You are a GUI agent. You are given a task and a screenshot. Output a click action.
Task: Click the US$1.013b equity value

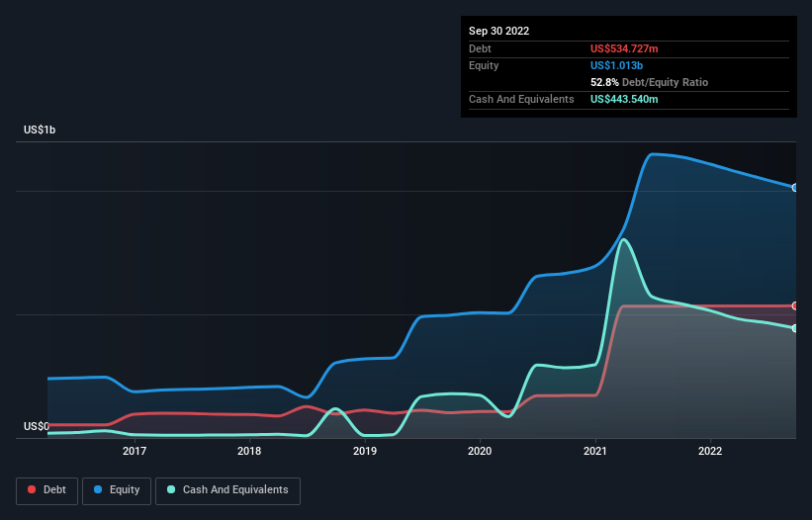pyautogui.click(x=616, y=65)
